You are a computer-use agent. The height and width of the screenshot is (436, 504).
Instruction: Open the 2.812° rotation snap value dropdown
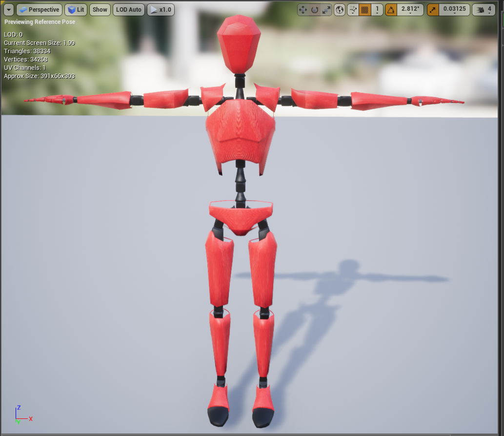point(410,10)
